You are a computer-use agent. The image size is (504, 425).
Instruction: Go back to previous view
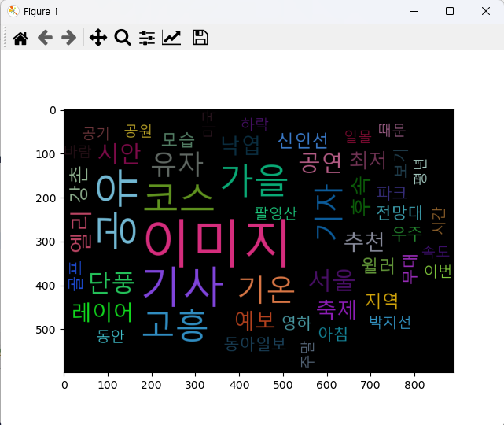pos(45,38)
